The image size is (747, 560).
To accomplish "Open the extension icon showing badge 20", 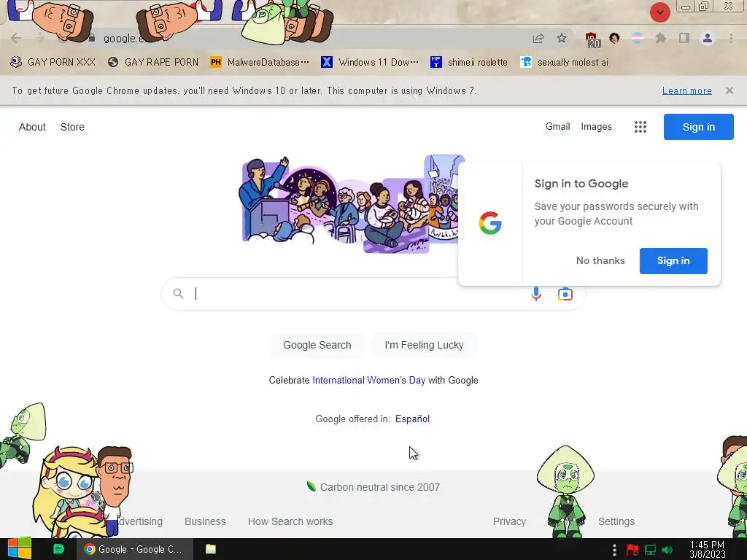I will (592, 39).
